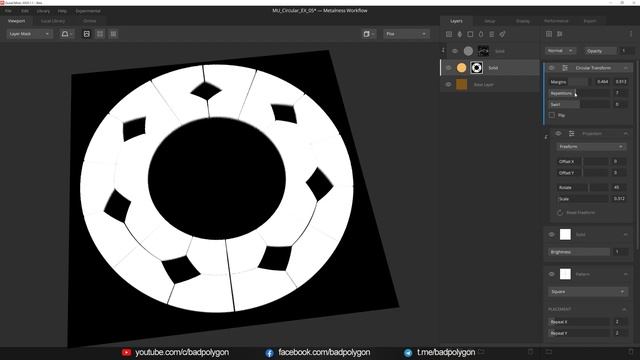Switch to the Layers tab
640x360 pixels.
[456, 21]
